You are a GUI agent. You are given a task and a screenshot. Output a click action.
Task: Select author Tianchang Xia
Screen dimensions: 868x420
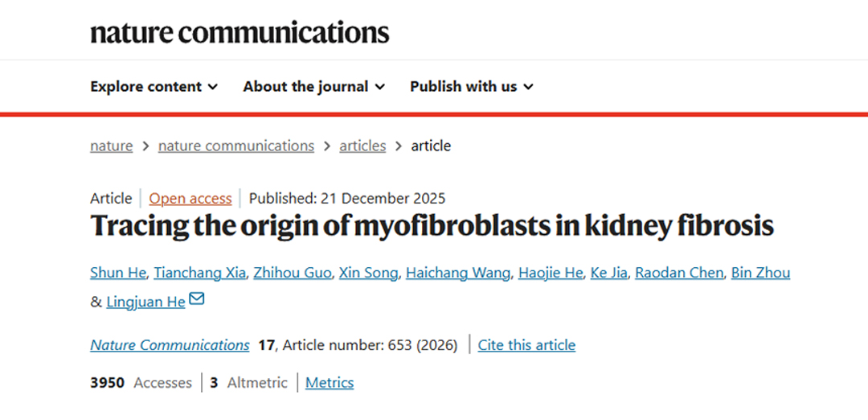pos(199,273)
